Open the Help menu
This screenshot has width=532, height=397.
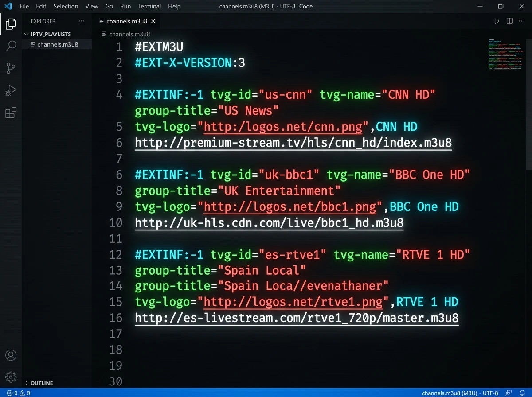click(174, 6)
